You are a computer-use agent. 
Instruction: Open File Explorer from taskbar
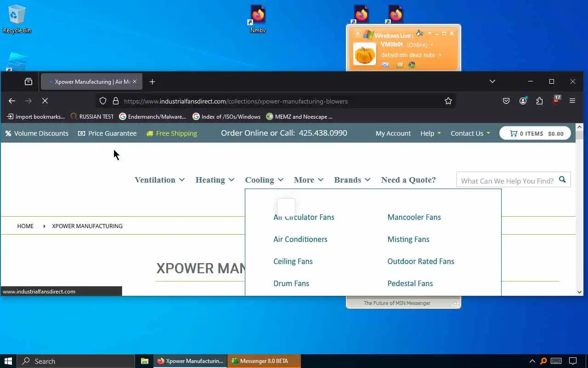point(144,361)
